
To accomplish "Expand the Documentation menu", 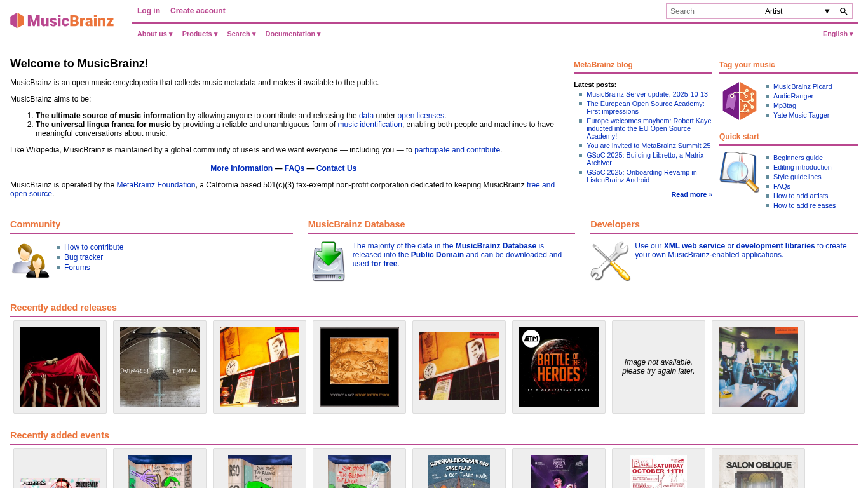I will [x=293, y=34].
